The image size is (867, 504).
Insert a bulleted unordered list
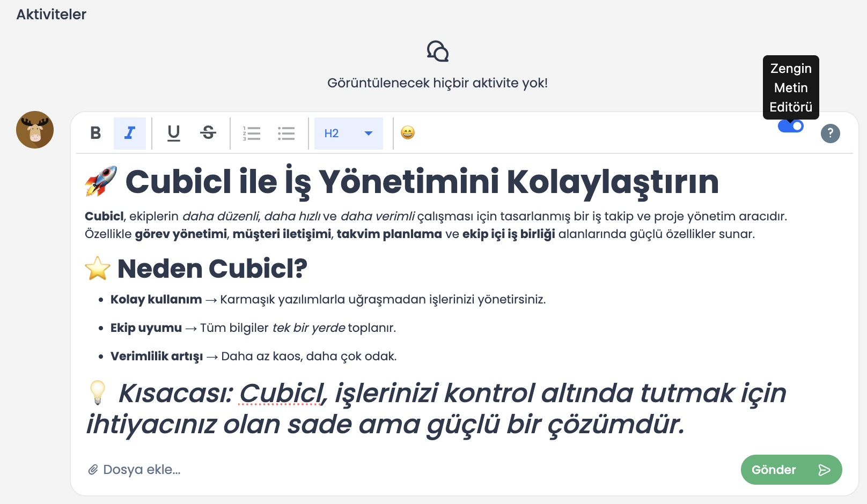(x=286, y=133)
